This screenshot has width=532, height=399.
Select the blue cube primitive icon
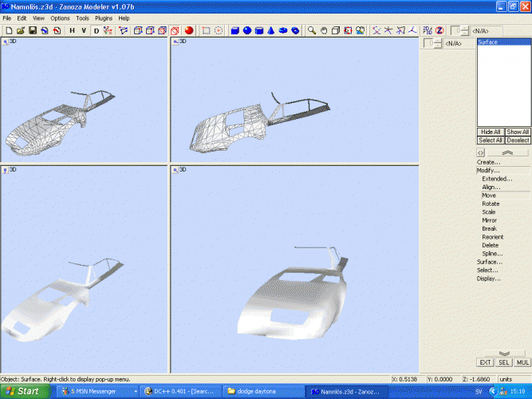235,30
